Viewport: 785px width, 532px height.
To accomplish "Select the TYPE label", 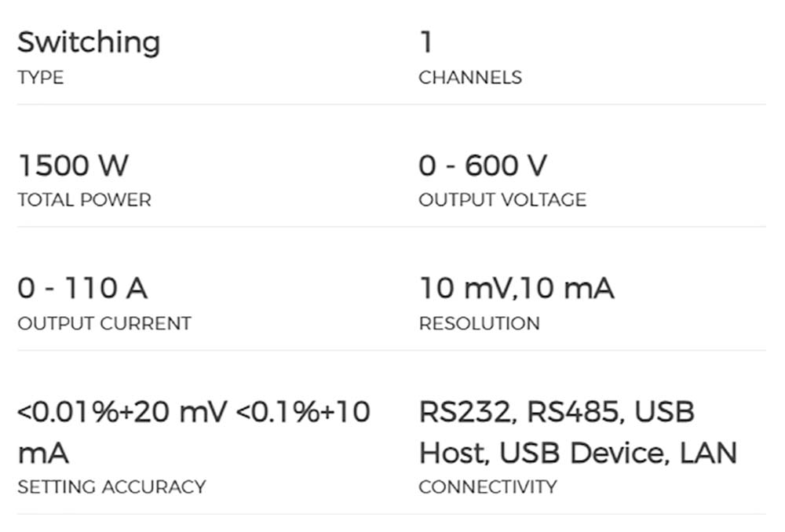I will pos(41,78).
